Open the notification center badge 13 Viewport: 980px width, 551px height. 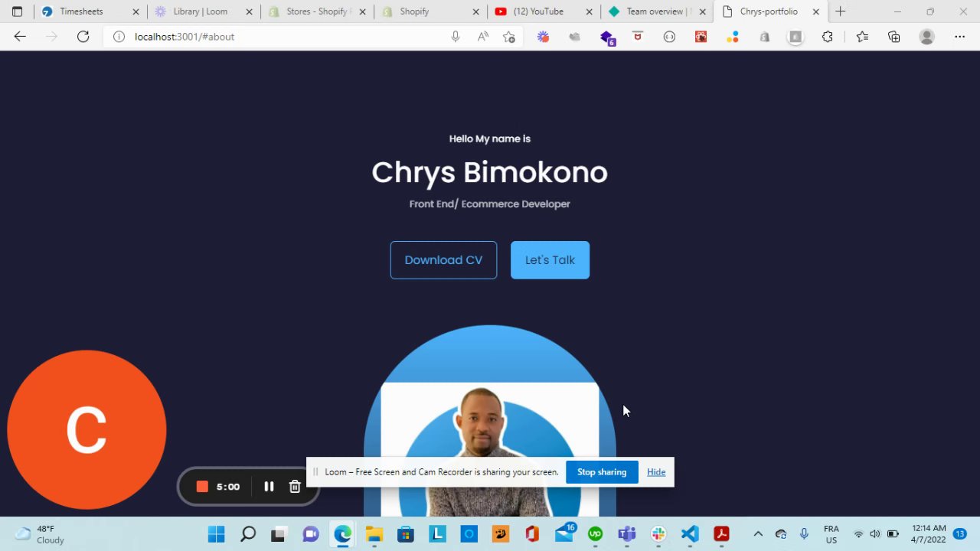tap(960, 534)
